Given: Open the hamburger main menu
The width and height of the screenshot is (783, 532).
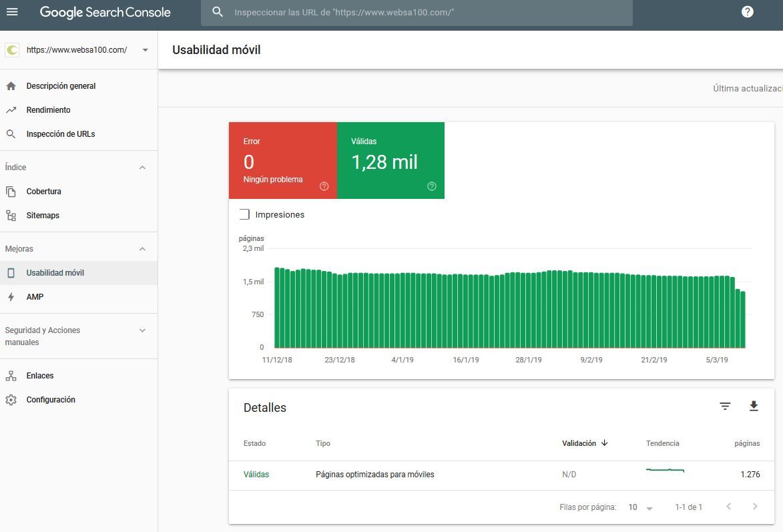Looking at the screenshot, I should click(12, 12).
